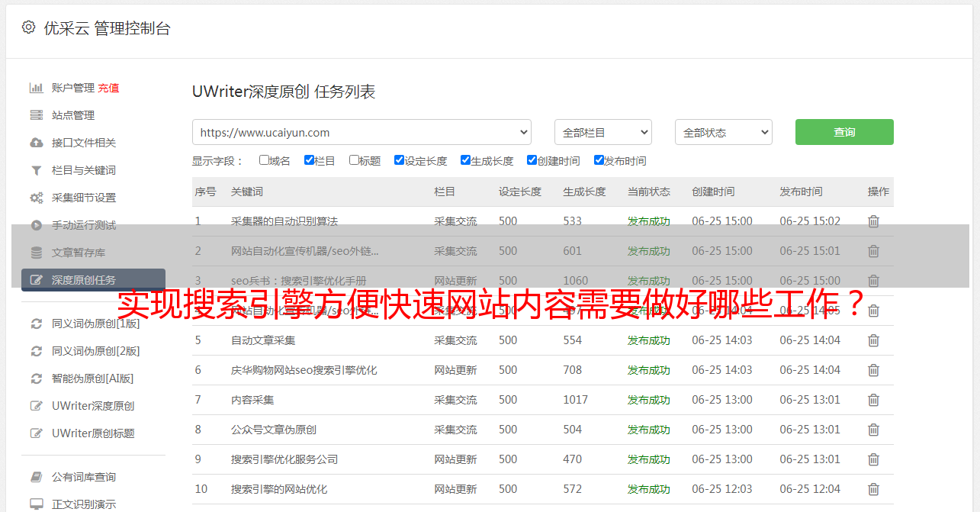Delete the 搜索引擎的网站优化 task with its trash icon
The width and height of the screenshot is (980, 512).
(874, 489)
